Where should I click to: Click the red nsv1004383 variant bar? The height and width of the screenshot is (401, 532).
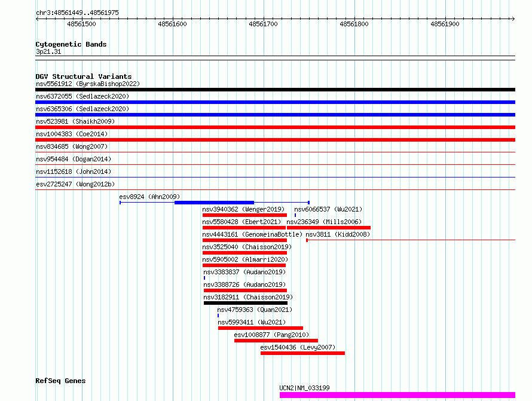click(275, 140)
